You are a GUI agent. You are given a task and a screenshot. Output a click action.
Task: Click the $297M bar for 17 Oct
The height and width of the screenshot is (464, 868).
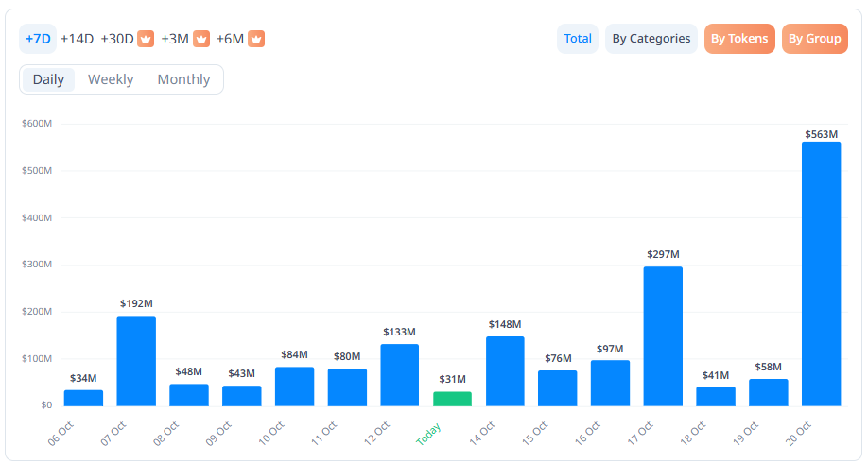(663, 336)
